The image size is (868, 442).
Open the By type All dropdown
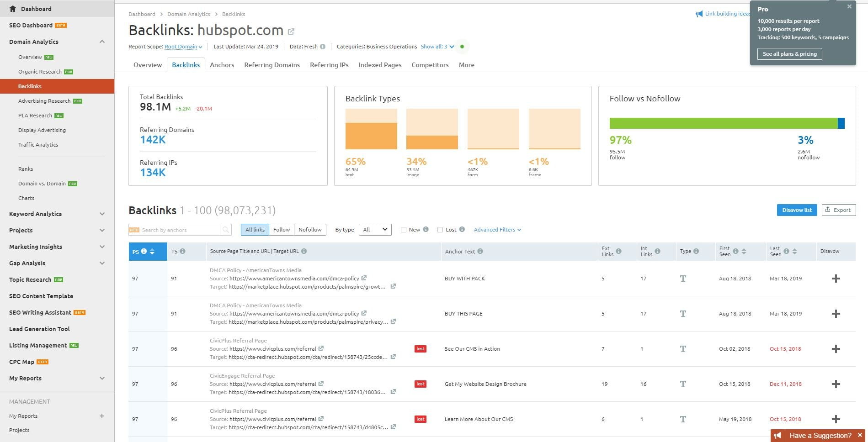click(x=375, y=230)
